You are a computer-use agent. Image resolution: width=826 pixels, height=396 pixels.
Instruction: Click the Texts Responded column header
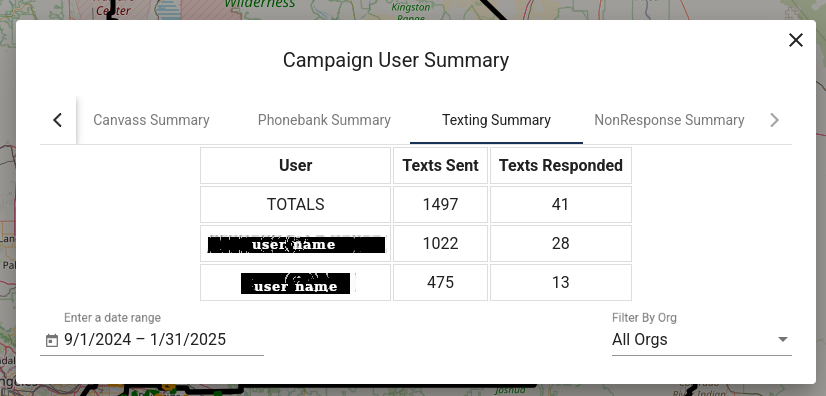[560, 165]
